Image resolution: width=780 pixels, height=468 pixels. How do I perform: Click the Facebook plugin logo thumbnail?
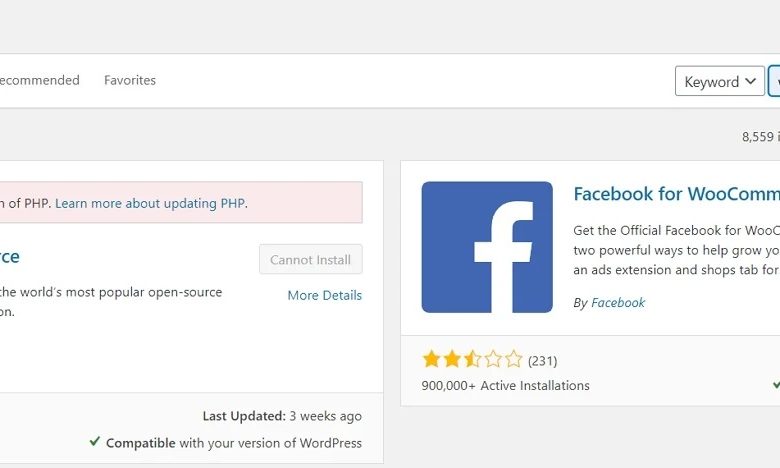pos(487,247)
